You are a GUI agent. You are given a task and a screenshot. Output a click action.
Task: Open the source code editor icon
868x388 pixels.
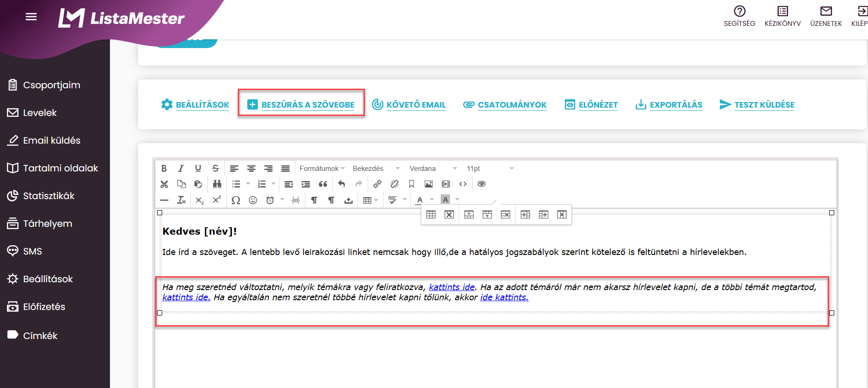(x=463, y=184)
